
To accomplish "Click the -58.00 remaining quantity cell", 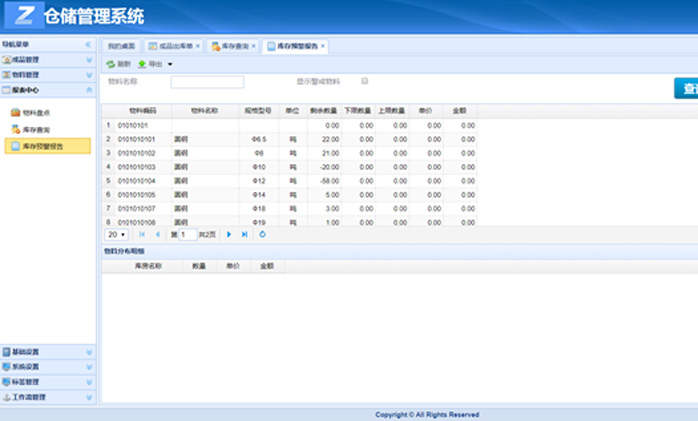I will click(324, 181).
